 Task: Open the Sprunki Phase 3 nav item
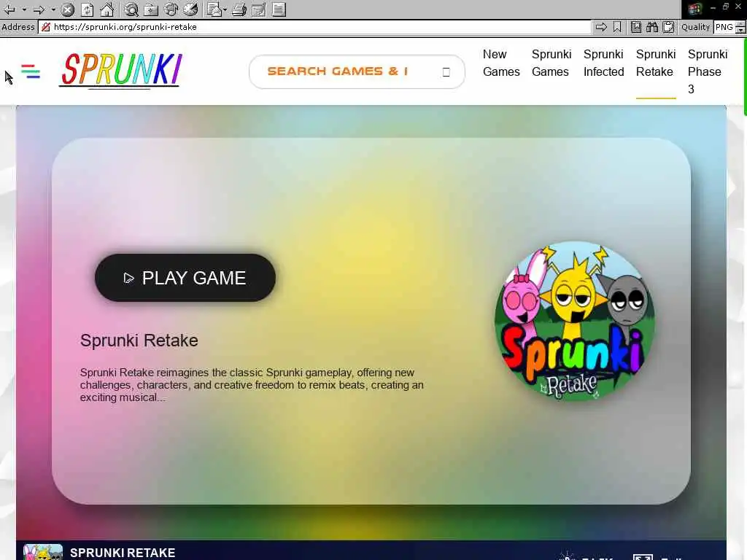tap(708, 71)
